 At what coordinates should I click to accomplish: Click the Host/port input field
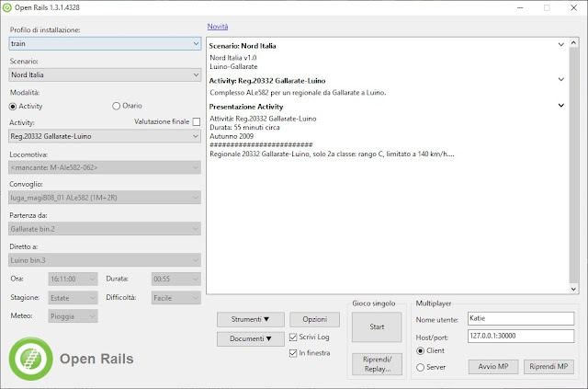click(521, 336)
